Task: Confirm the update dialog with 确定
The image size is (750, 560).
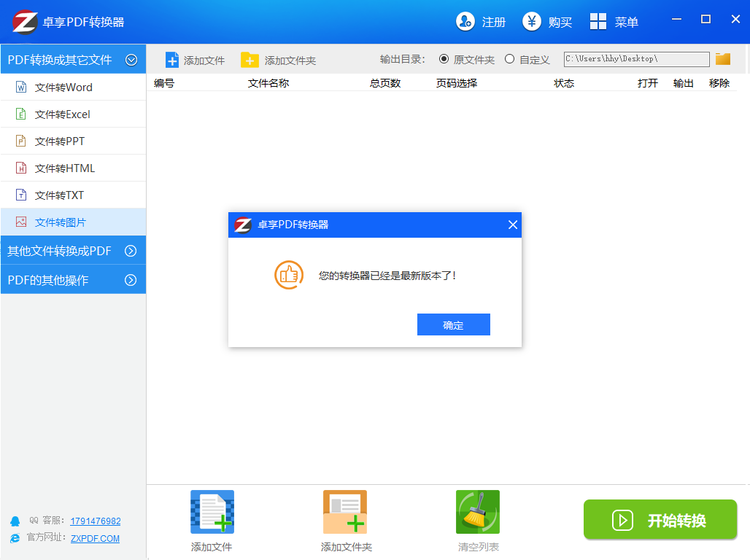Action: tap(453, 324)
